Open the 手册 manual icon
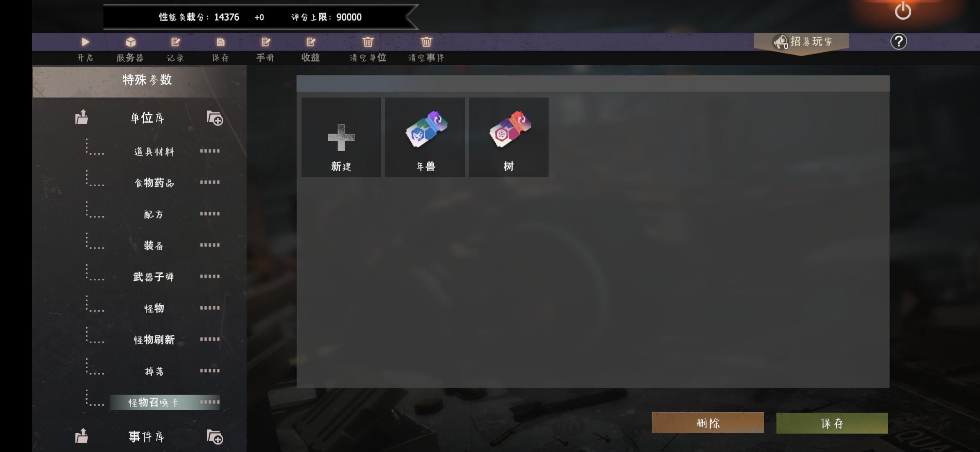The height and width of the screenshot is (452, 980). pyautogui.click(x=266, y=42)
